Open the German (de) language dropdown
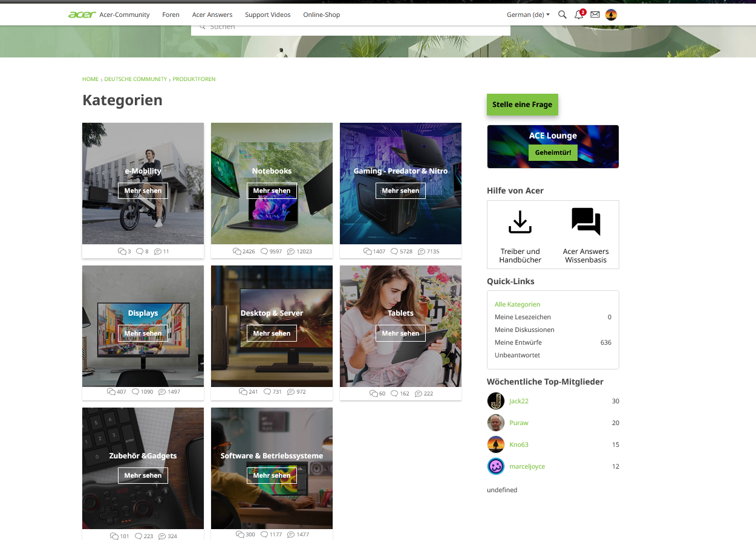This screenshot has width=756, height=540. 528,15
